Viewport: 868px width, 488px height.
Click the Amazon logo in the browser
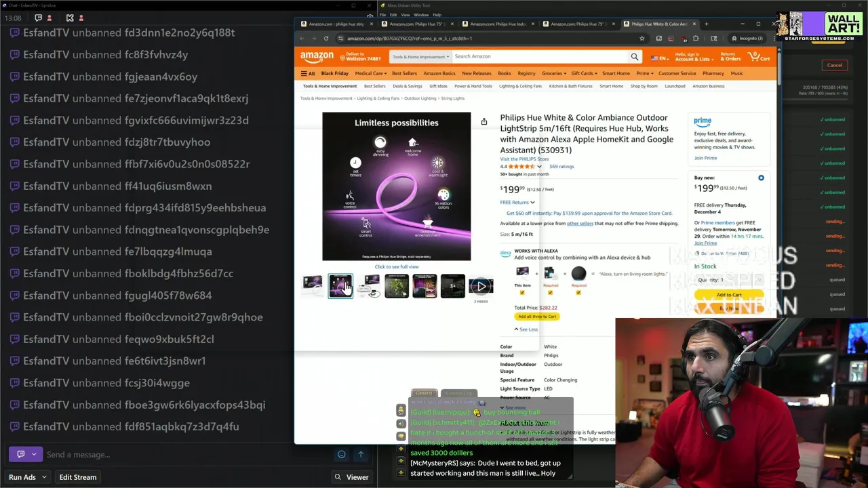coord(317,58)
